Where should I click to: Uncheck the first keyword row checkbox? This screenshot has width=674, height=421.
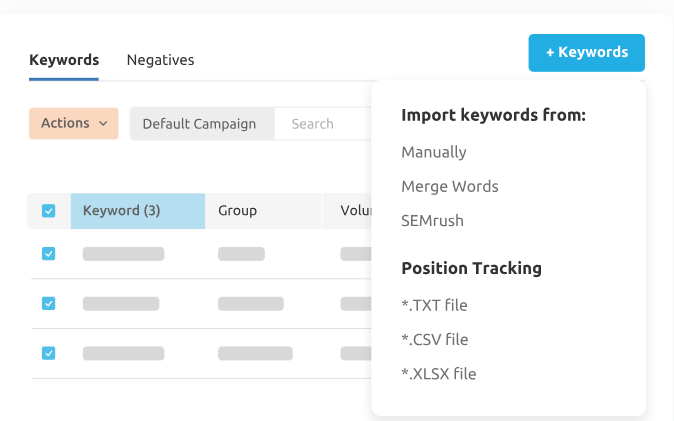pyautogui.click(x=48, y=254)
